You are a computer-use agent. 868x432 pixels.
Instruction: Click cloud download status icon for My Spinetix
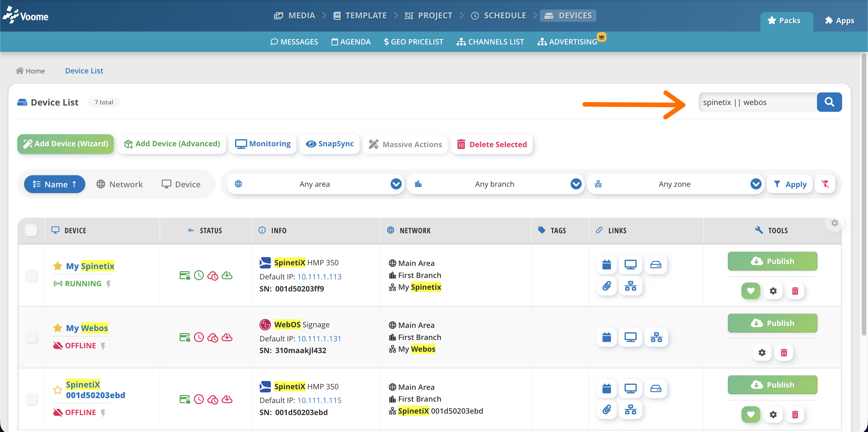[227, 275]
